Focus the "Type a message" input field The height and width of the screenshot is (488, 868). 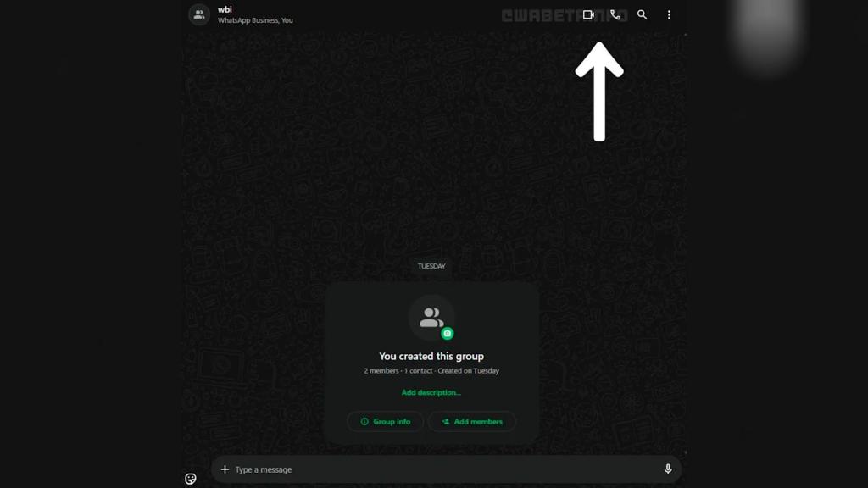pyautogui.click(x=441, y=469)
